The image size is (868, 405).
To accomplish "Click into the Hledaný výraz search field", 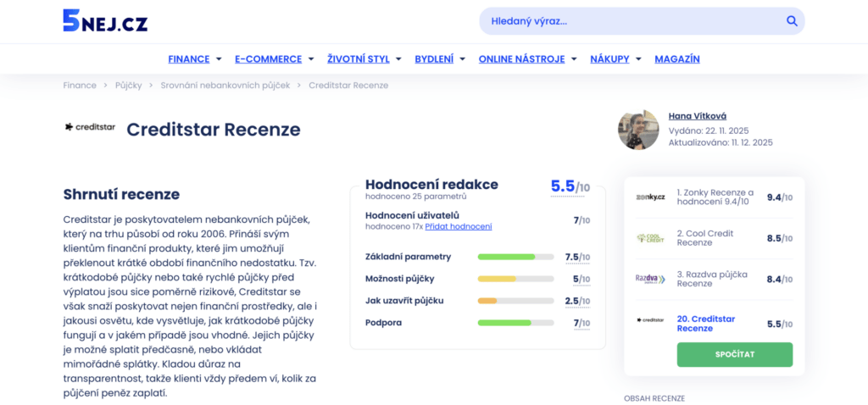I will tap(627, 21).
